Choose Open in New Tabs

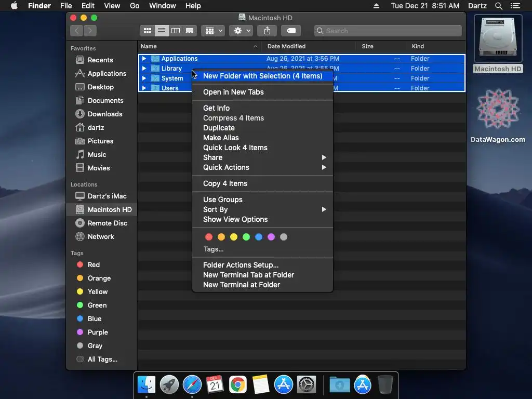coord(262,92)
